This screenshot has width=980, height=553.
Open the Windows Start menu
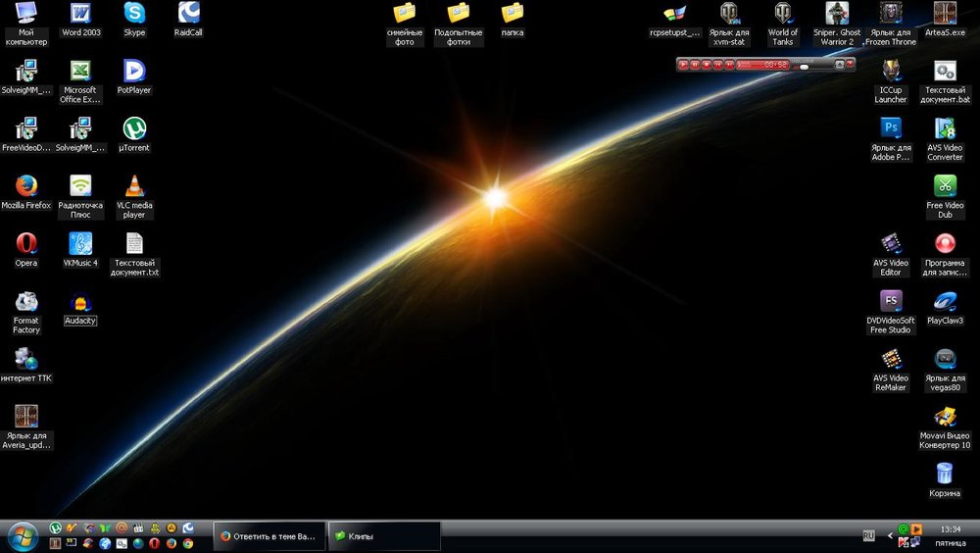(22, 535)
